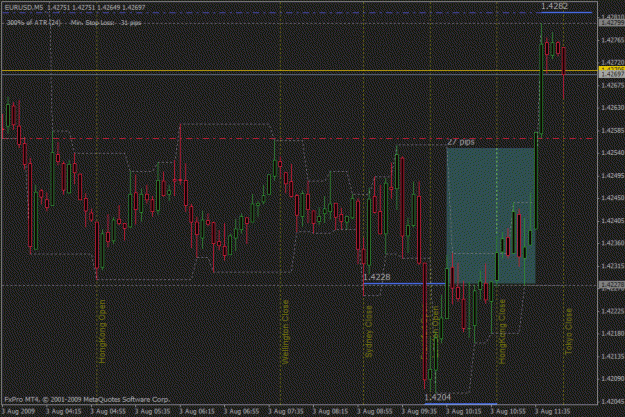The width and height of the screenshot is (625, 417).
Task: Click the blue line under 1.4204
Action: pos(460,404)
